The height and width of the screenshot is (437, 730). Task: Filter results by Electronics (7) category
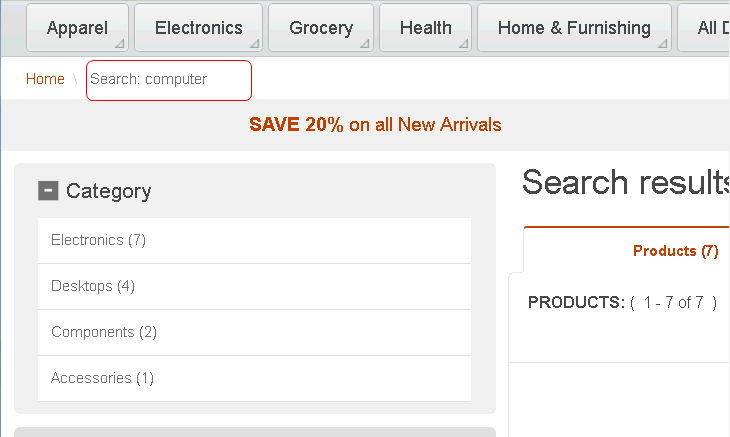(98, 240)
